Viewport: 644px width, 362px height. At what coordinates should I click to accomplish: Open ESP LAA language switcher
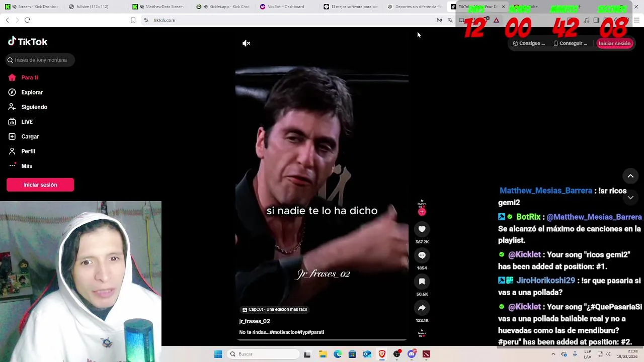[x=588, y=354]
